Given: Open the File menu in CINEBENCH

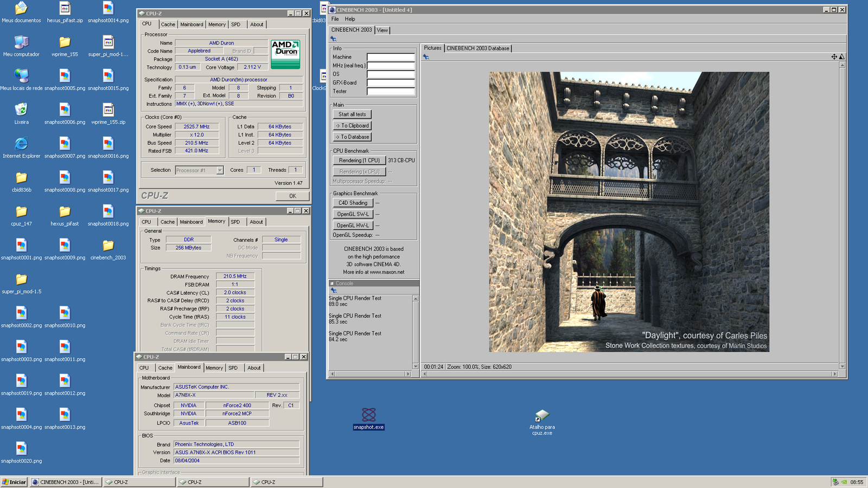Looking at the screenshot, I should 335,18.
